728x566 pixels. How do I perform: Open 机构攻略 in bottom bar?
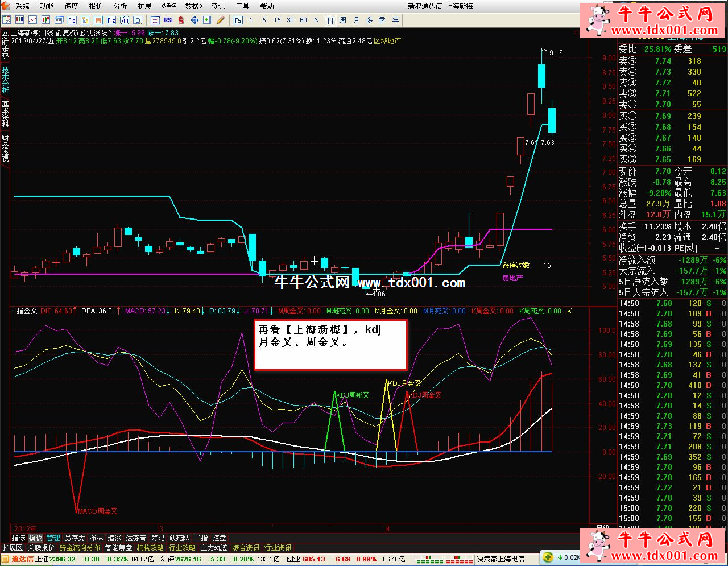pos(150,548)
